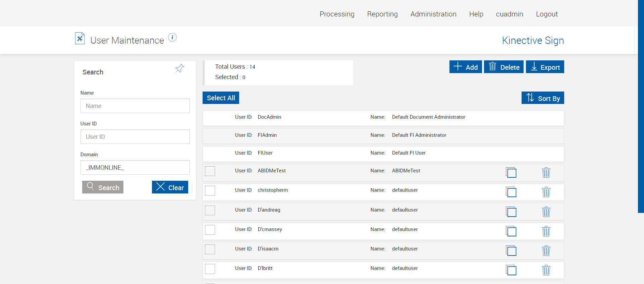Run the Search button
Screen dimensions: 644x284
[x=103, y=187]
